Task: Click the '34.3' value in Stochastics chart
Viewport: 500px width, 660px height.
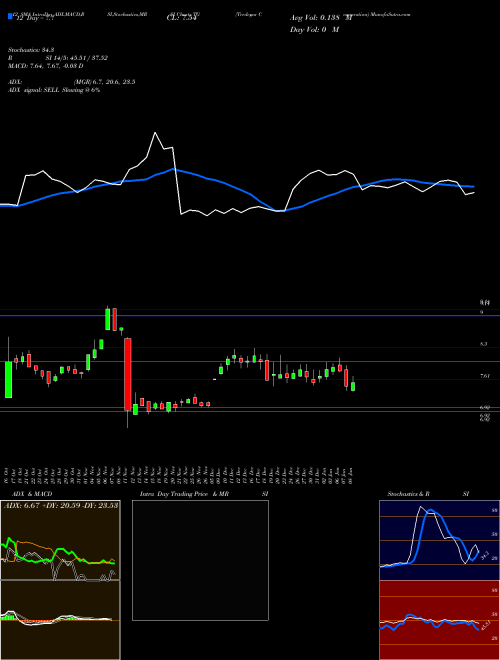Action: 484,554
